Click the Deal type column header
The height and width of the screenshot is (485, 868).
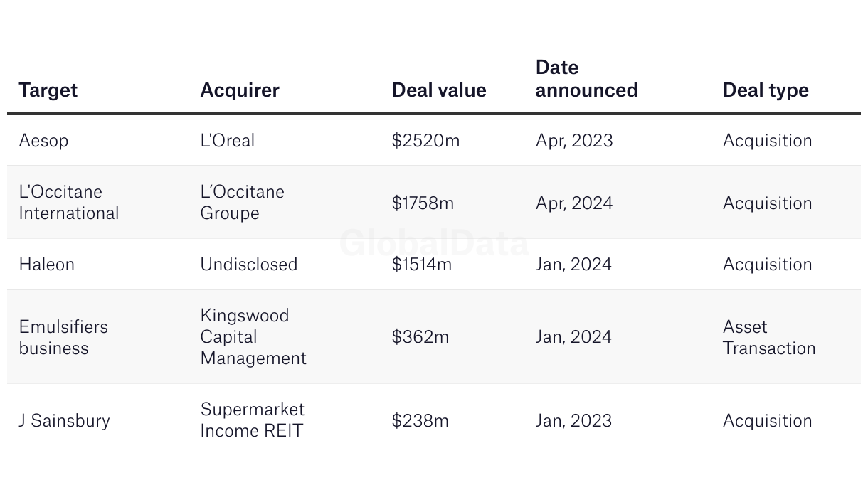(766, 90)
